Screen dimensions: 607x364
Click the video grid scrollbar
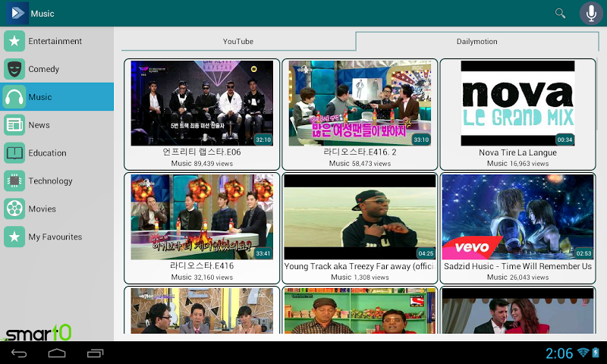click(x=598, y=94)
